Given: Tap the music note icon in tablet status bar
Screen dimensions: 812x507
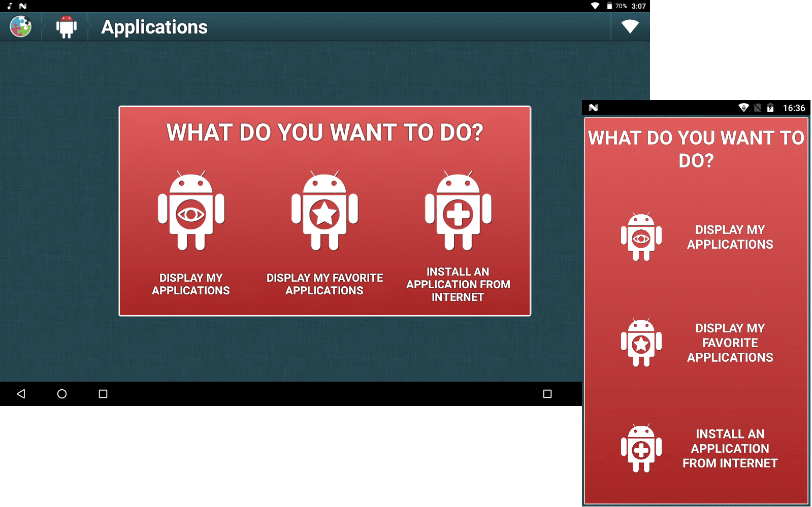Looking at the screenshot, I should pyautogui.click(x=9, y=6).
